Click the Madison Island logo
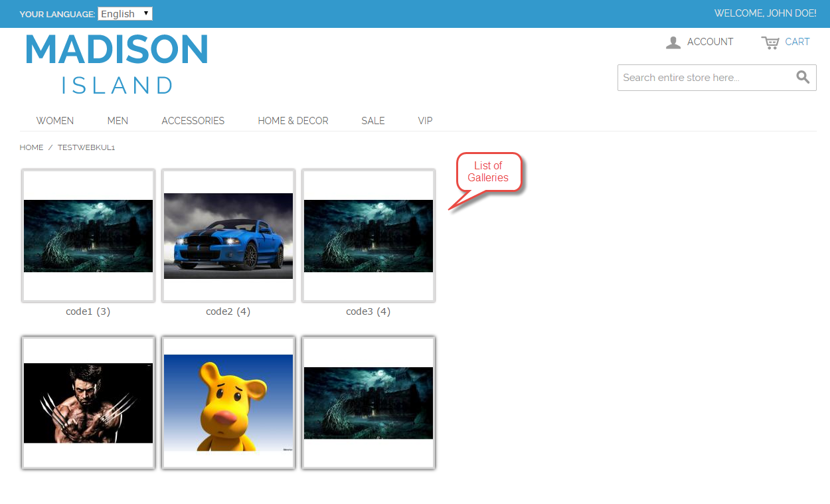 point(117,64)
